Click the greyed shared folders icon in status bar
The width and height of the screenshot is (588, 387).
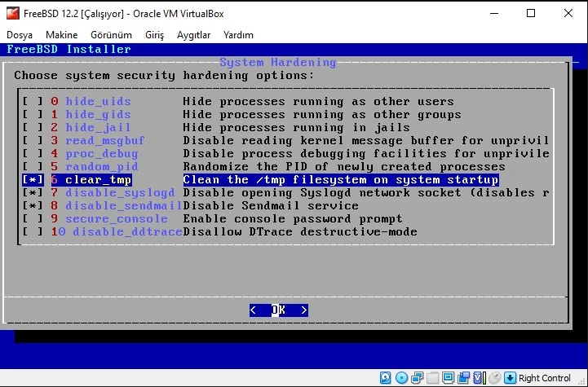pos(432,378)
